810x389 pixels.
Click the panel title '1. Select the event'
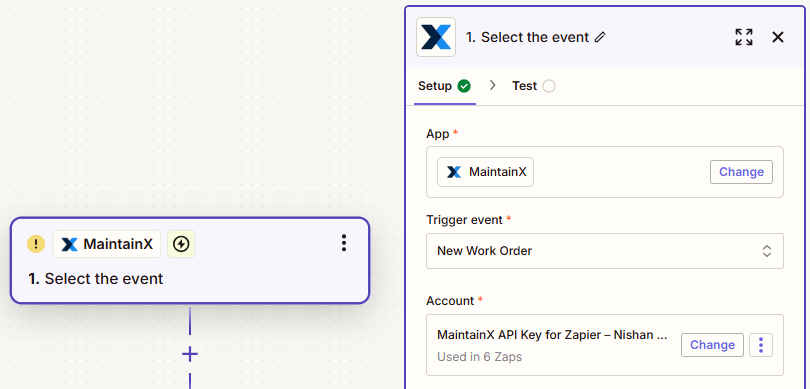tap(527, 37)
